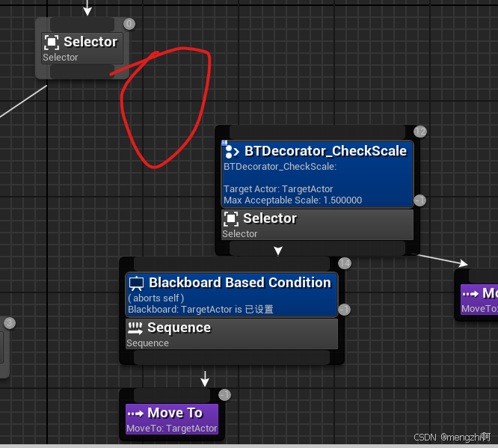Select the Selector node beneath BTDecorator_CheckScale

pyautogui.click(x=317, y=224)
